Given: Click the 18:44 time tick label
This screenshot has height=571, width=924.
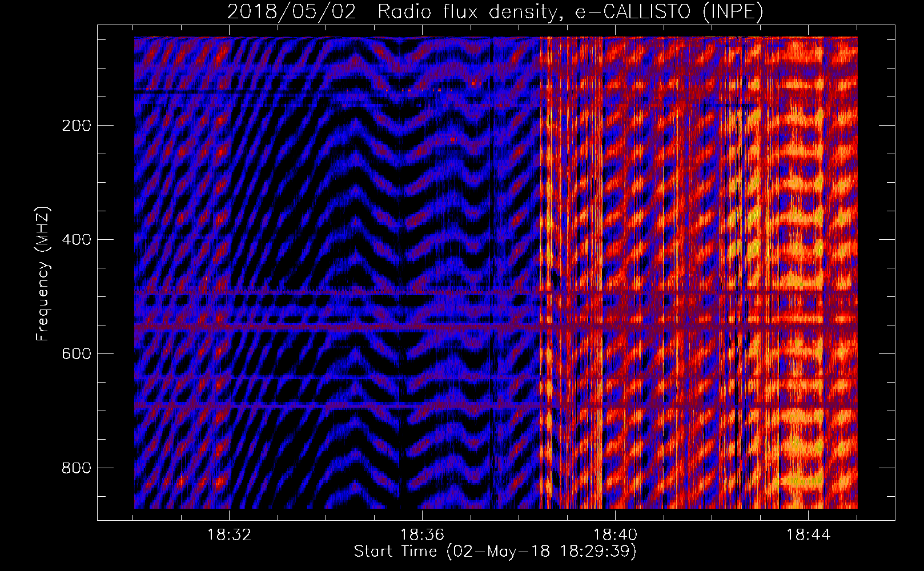Looking at the screenshot, I should coord(808,535).
